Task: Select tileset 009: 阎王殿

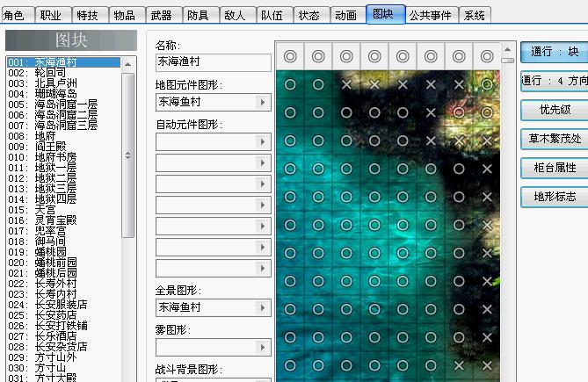Action: (63, 147)
